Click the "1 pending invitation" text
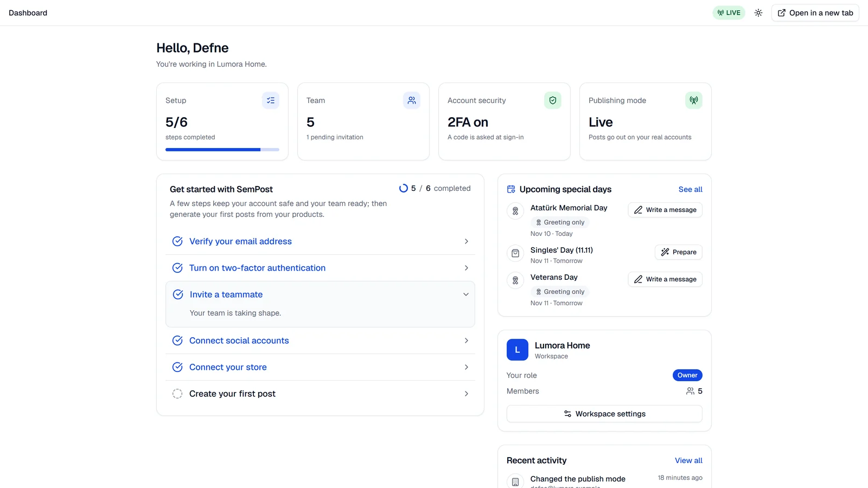The width and height of the screenshot is (868, 488). [x=335, y=137]
